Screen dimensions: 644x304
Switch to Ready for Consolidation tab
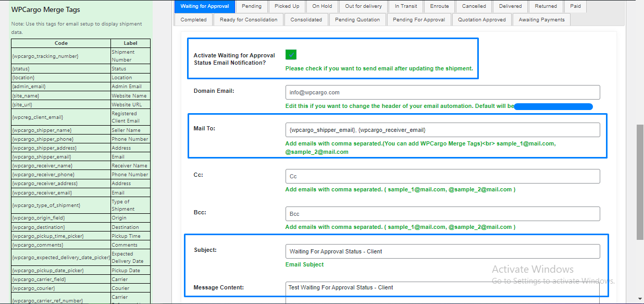(x=249, y=20)
